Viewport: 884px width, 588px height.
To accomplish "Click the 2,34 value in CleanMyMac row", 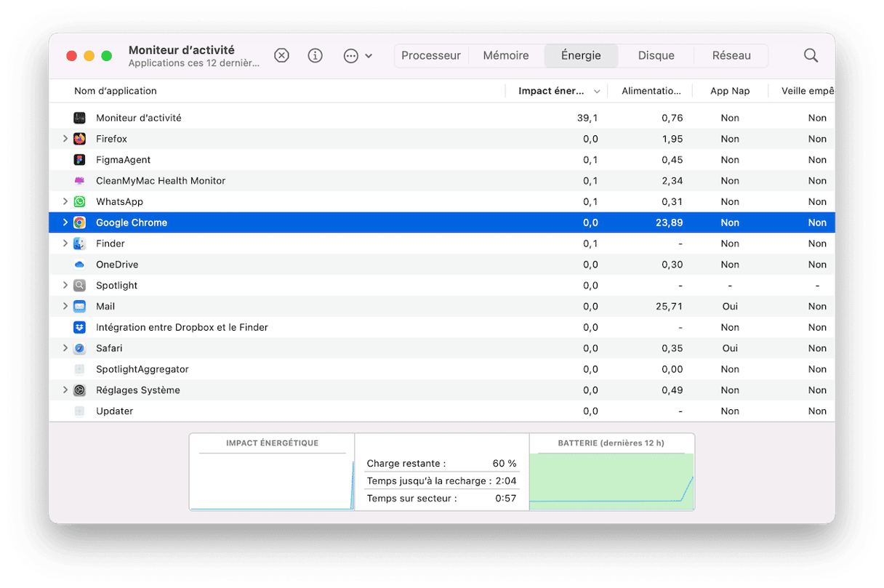I will (672, 181).
